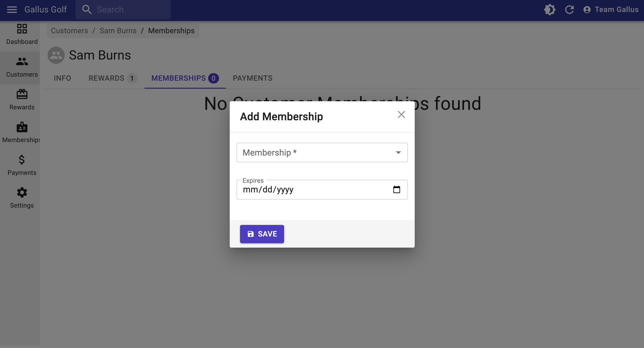This screenshot has height=348, width=644.
Task: Click the refresh icon in header
Action: (x=569, y=9)
